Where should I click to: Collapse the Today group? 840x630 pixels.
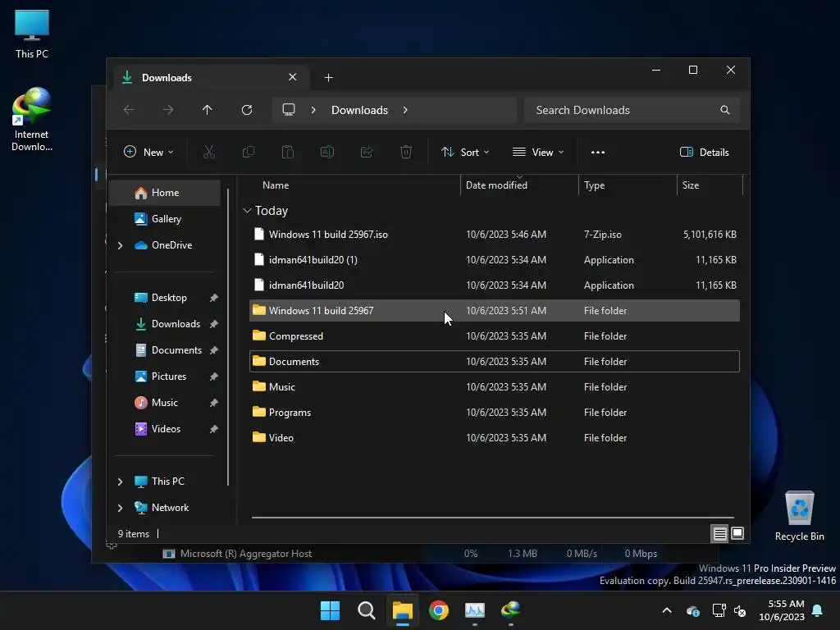[x=247, y=211]
